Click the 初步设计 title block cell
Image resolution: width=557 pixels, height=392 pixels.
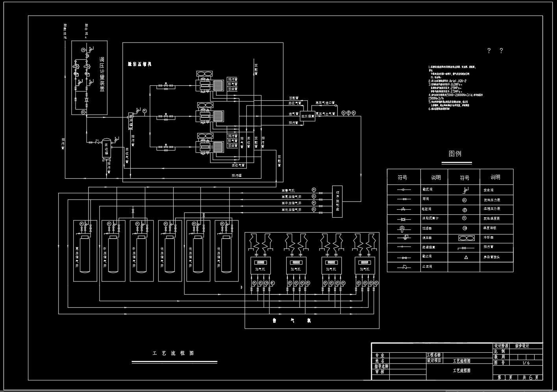[x=522, y=346]
